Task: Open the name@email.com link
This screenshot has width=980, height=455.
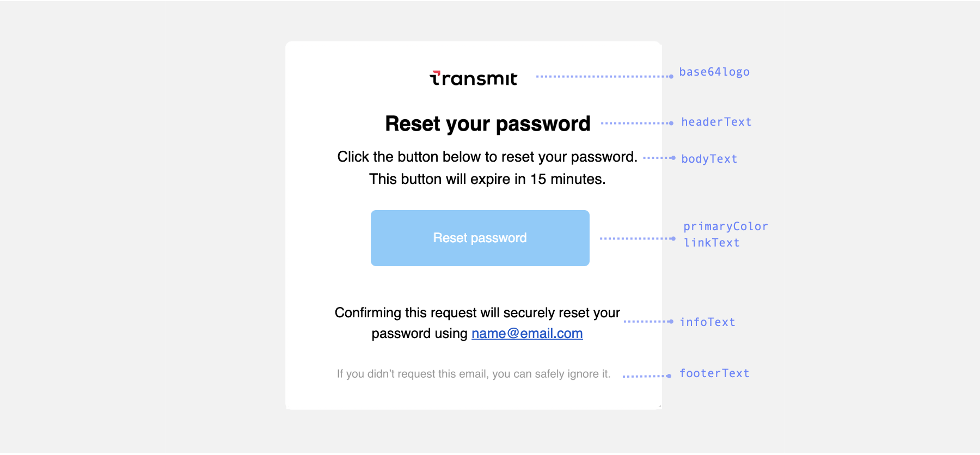Action: click(527, 333)
